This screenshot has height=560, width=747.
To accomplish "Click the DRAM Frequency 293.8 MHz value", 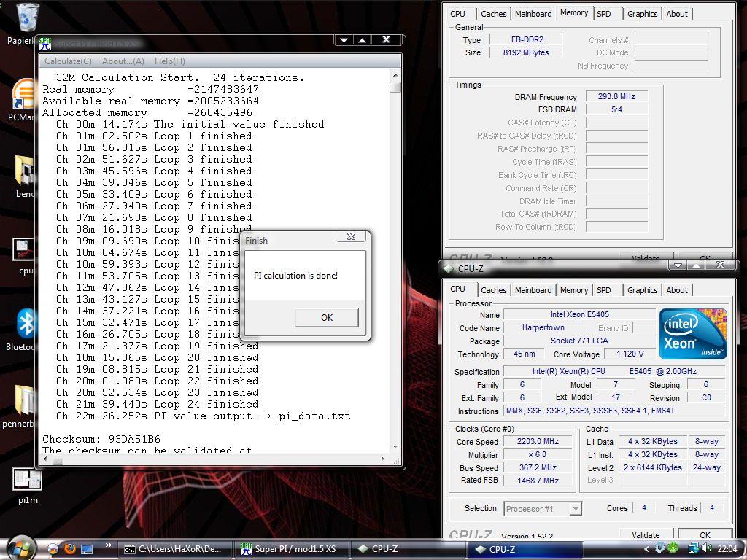I will point(616,96).
